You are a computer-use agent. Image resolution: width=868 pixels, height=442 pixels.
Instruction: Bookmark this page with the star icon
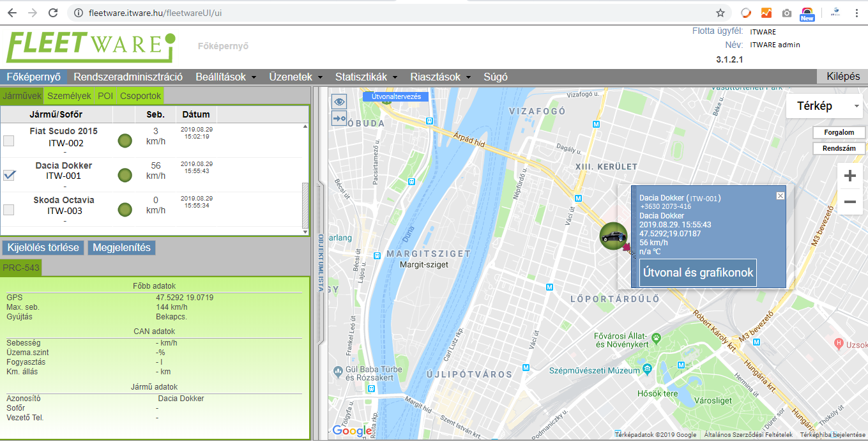click(720, 13)
